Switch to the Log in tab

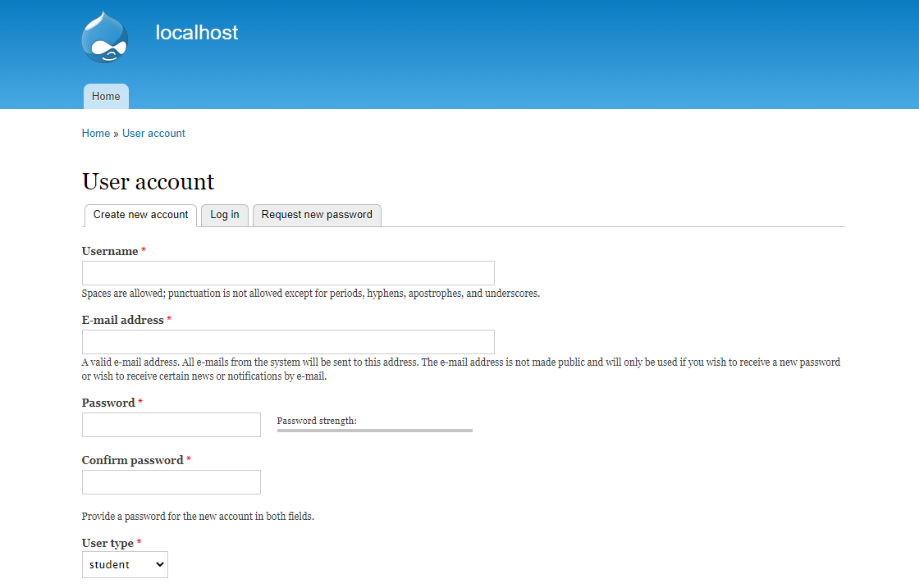(x=224, y=214)
